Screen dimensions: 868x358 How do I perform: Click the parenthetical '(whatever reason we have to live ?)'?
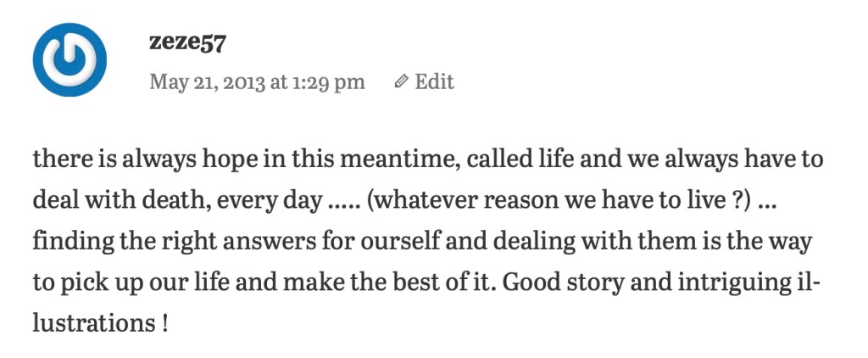click(558, 202)
